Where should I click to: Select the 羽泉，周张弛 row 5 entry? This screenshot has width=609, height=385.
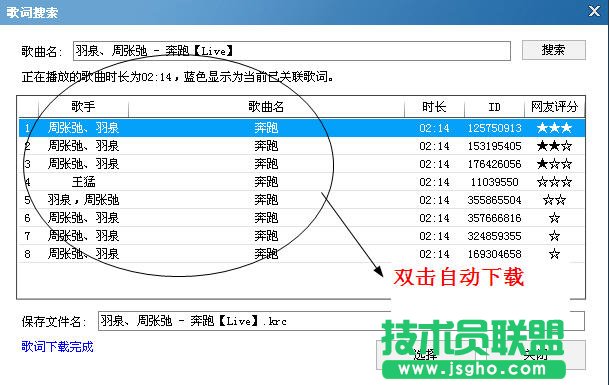(x=302, y=200)
